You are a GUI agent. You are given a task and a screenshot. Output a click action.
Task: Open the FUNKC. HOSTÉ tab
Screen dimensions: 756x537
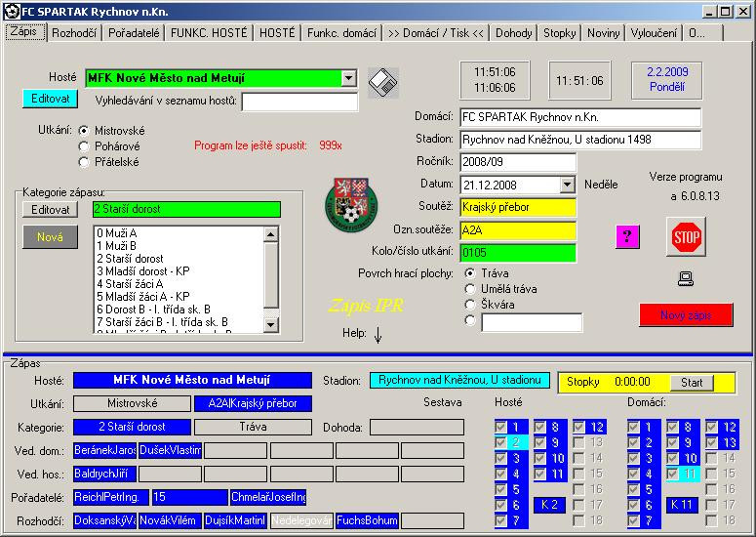209,33
